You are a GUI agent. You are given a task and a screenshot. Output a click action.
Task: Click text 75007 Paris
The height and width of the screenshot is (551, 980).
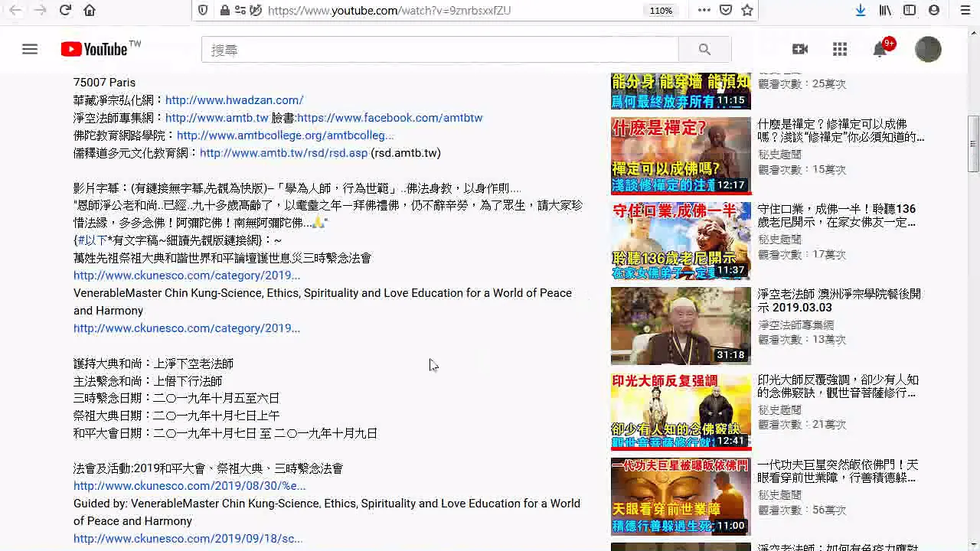[x=104, y=82]
